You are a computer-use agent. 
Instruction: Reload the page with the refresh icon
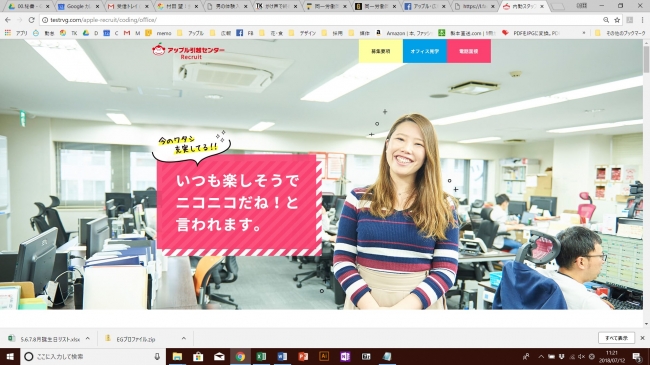(x=32, y=20)
